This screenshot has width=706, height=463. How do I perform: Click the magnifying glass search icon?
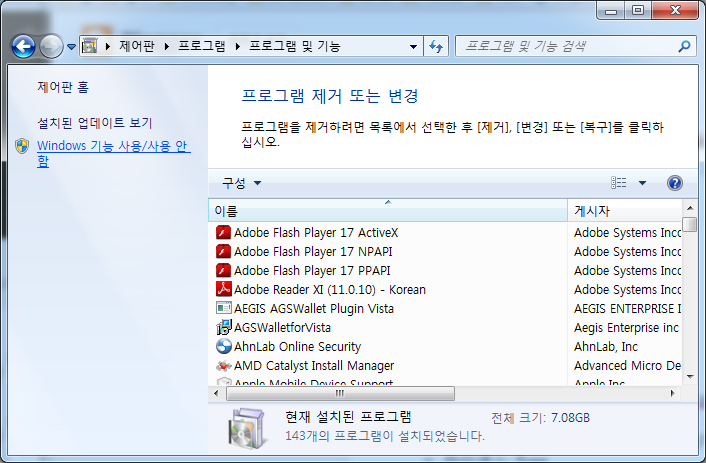pos(684,46)
